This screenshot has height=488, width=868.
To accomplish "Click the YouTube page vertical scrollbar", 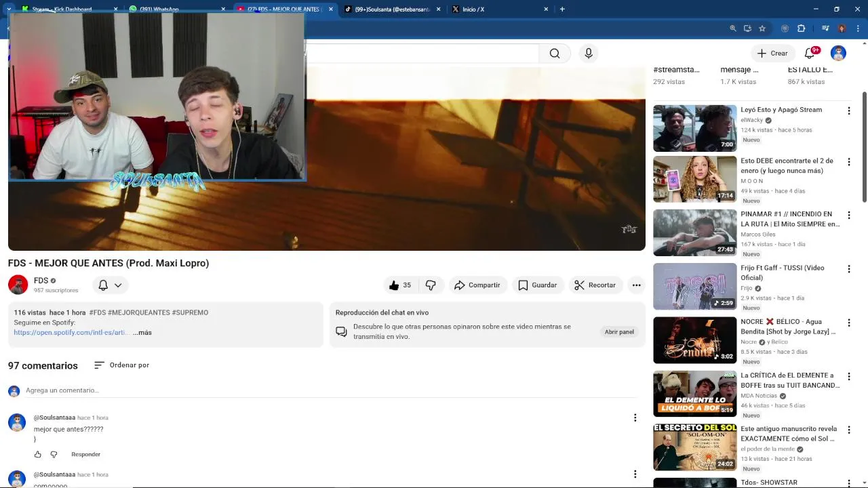I will tap(864, 146).
